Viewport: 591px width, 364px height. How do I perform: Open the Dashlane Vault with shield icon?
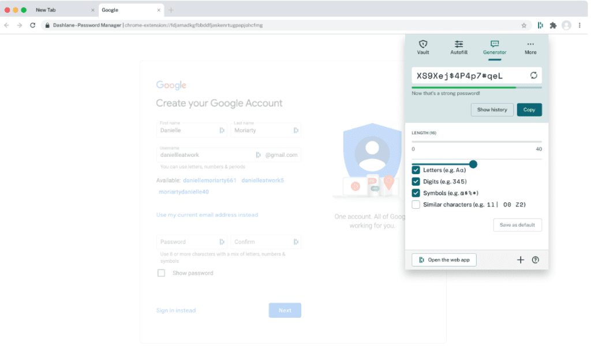423,46
